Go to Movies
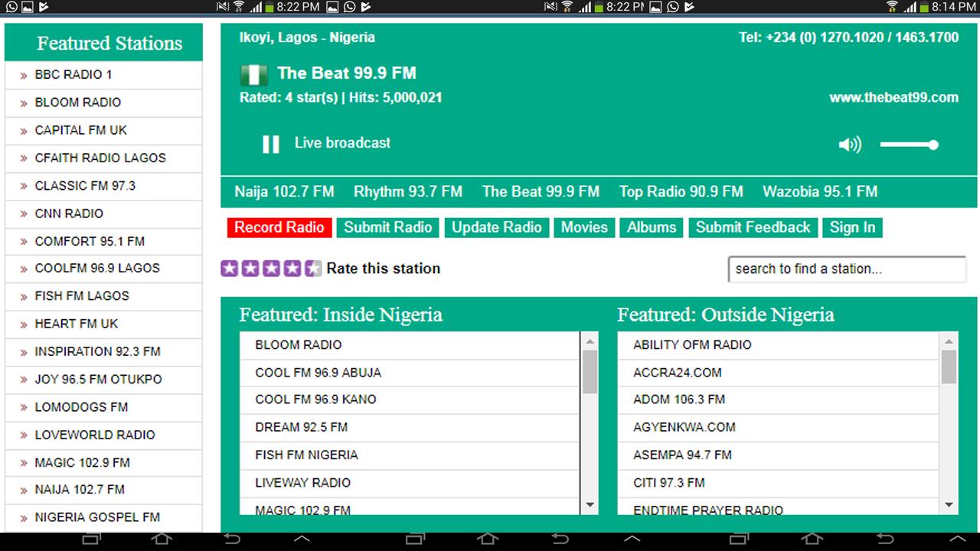The width and height of the screenshot is (980, 551). point(584,227)
